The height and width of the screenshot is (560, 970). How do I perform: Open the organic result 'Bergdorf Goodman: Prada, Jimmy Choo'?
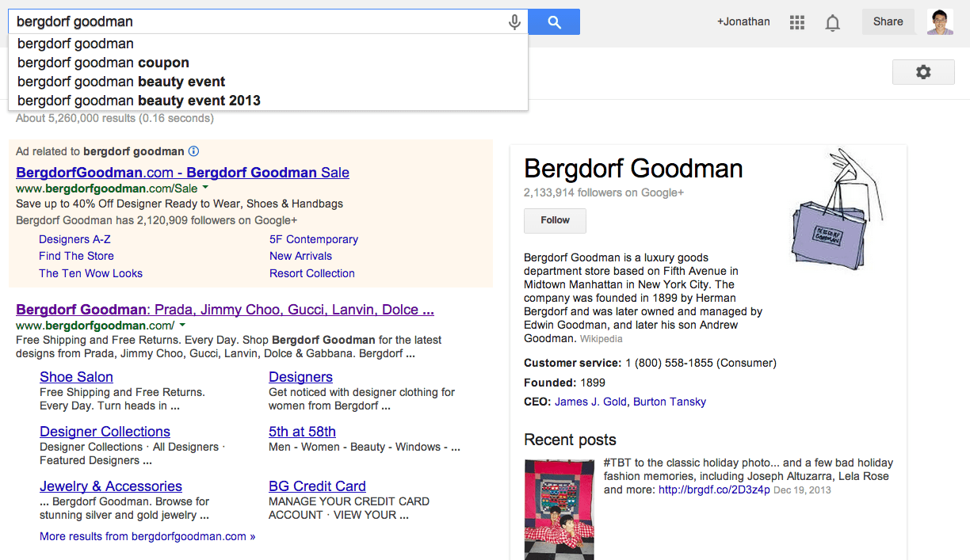225,310
